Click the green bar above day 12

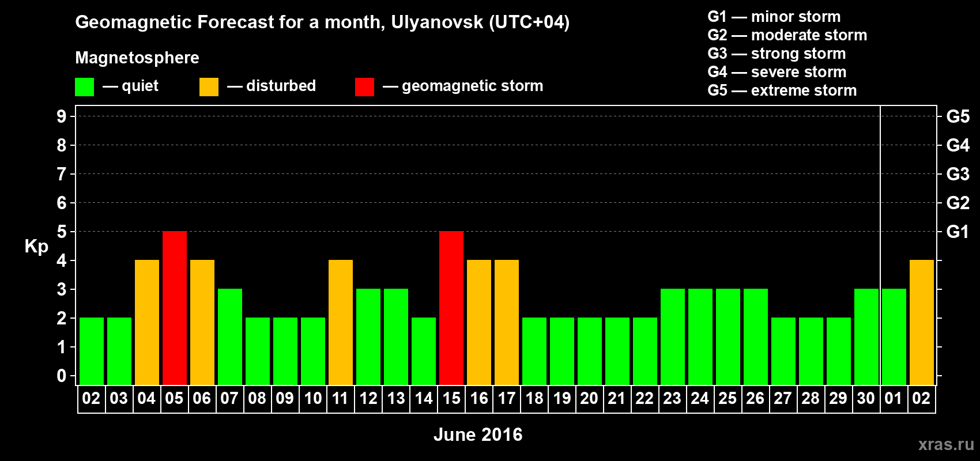click(x=368, y=337)
